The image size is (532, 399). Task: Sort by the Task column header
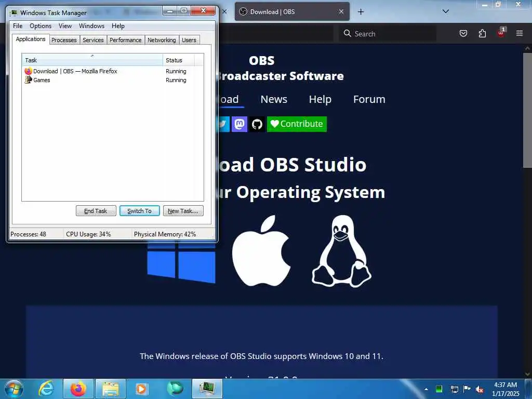coord(92,60)
